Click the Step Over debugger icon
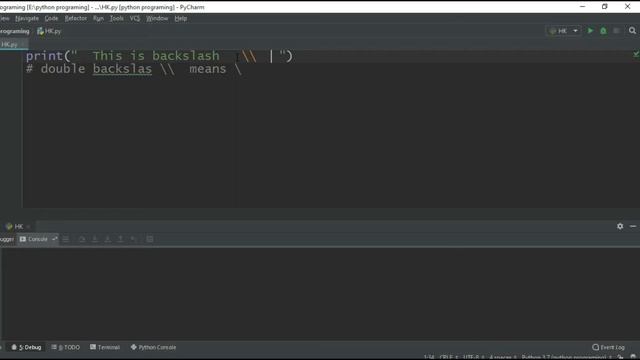The height and width of the screenshot is (360, 640). click(82, 239)
